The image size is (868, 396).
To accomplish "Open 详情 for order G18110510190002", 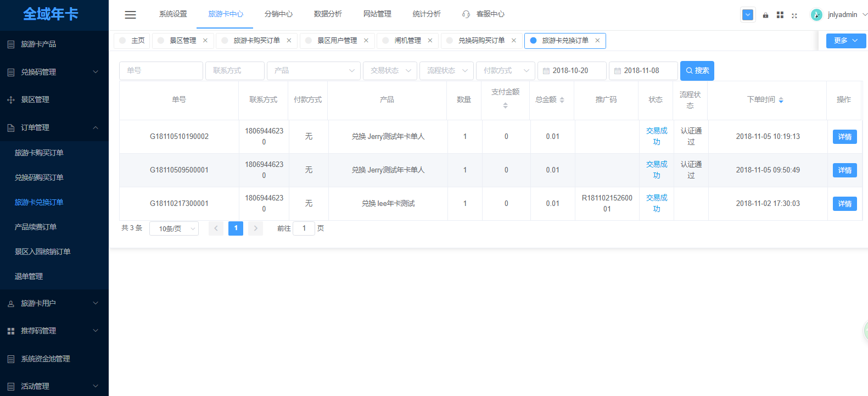I will point(844,137).
